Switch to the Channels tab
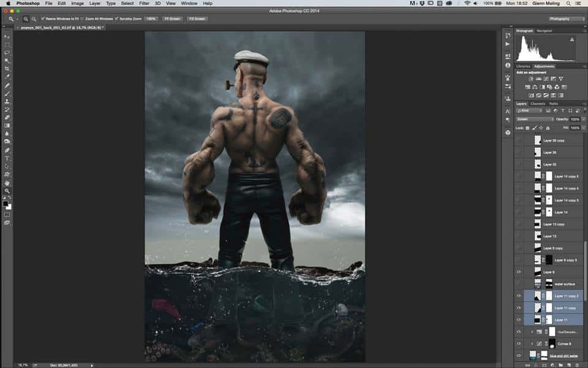The height and width of the screenshot is (368, 588). pos(538,104)
